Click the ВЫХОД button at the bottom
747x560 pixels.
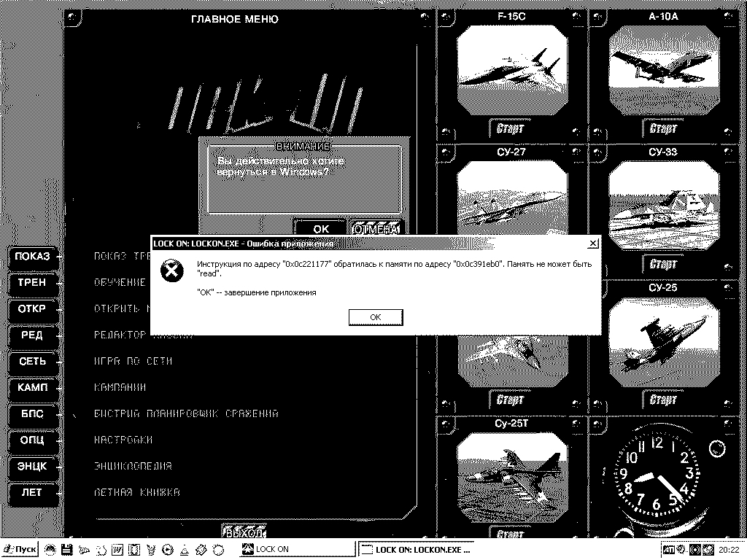(x=244, y=532)
